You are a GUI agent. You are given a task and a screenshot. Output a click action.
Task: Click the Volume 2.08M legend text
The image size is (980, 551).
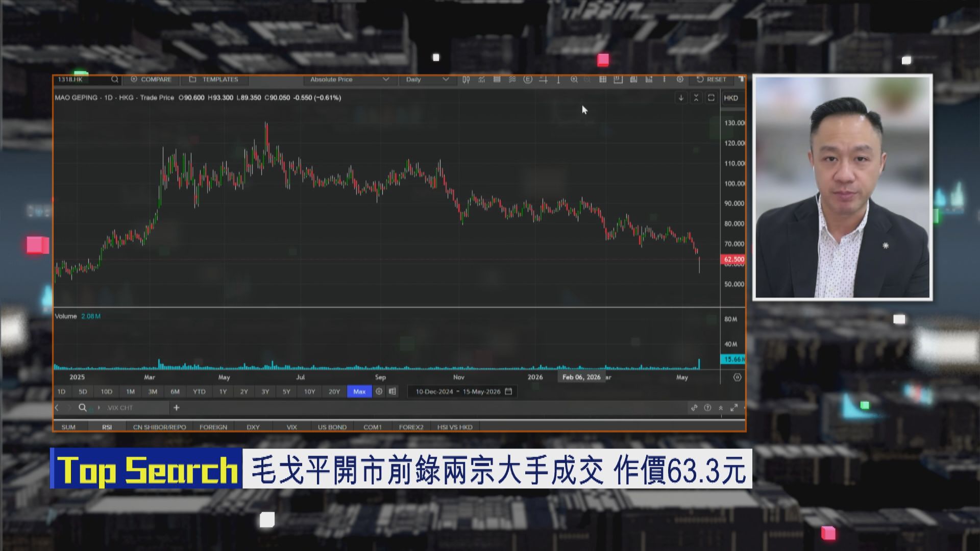point(78,316)
